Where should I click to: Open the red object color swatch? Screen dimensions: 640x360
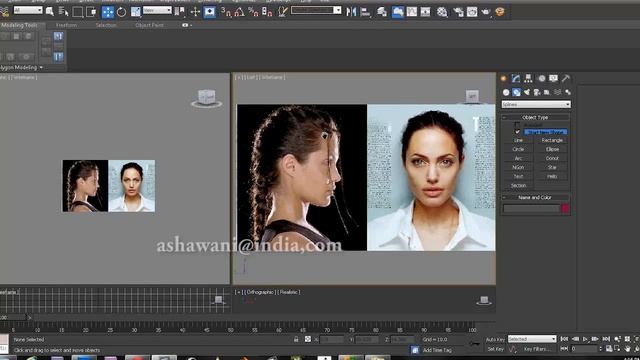click(x=565, y=209)
